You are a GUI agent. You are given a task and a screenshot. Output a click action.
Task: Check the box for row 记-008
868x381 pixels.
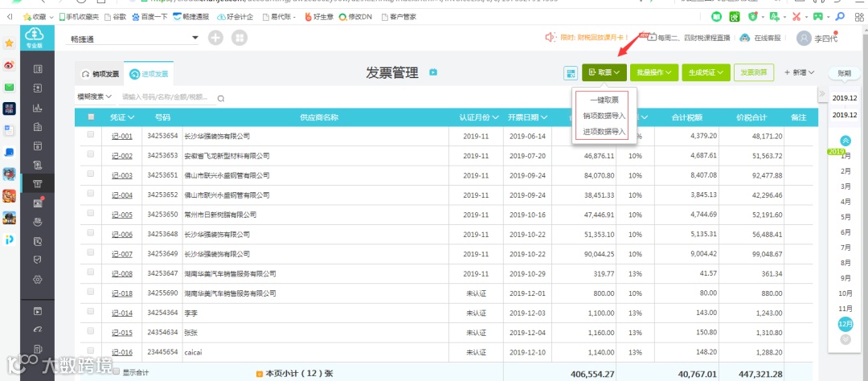coord(91,272)
